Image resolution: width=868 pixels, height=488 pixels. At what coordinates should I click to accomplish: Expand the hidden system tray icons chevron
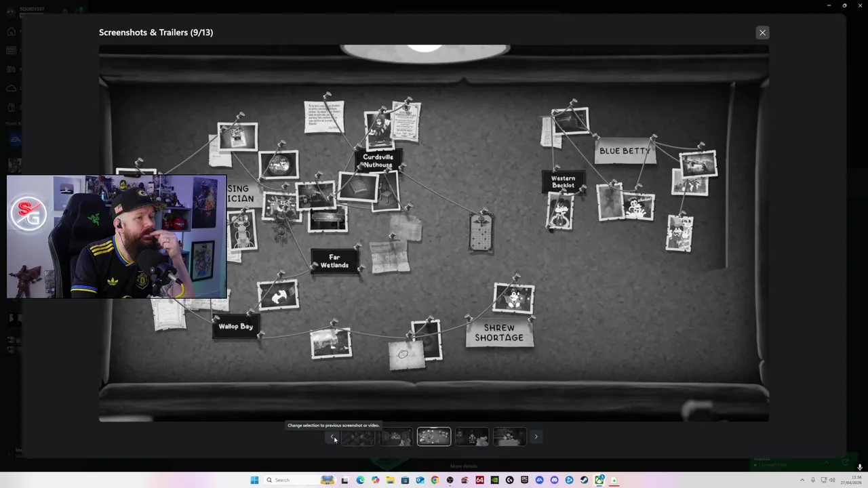802,480
